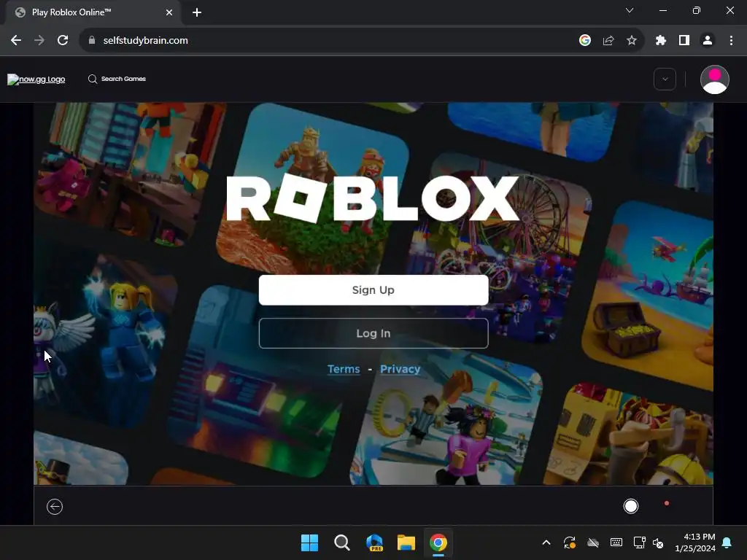Screen dimensions: 747x560
Task: Reload the current page
Action: pyautogui.click(x=63, y=41)
